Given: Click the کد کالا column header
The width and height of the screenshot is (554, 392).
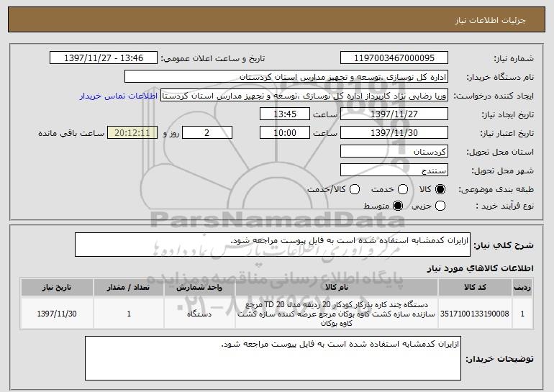Looking at the screenshot, I should 475,287.
